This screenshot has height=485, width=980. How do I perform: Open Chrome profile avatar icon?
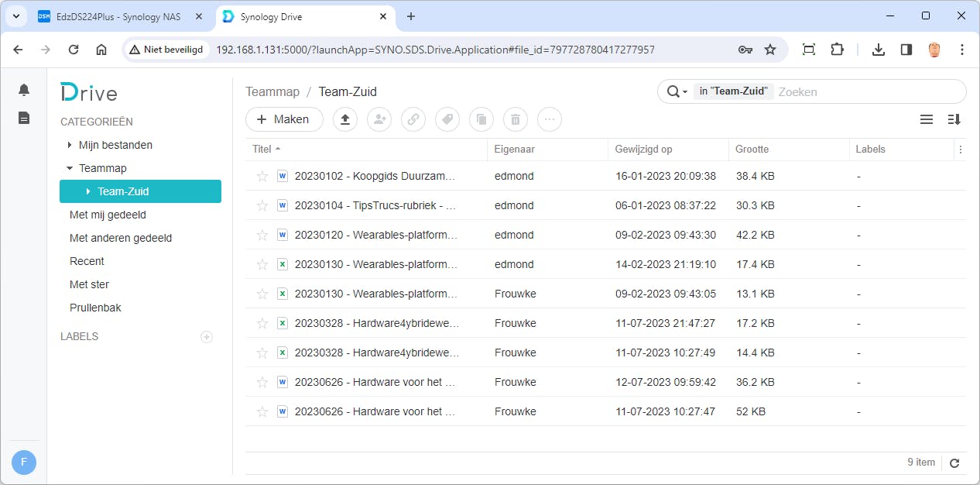tap(934, 50)
